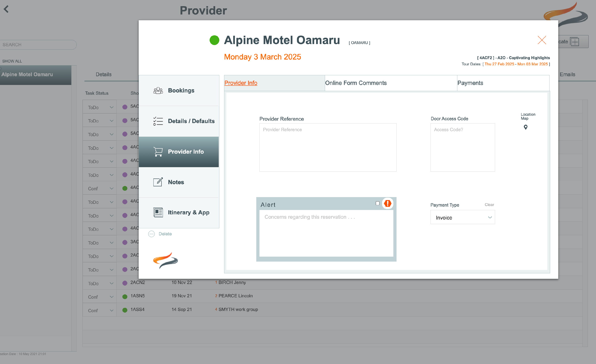Click the Door Access Code text area
596x364 pixels.
click(x=462, y=147)
